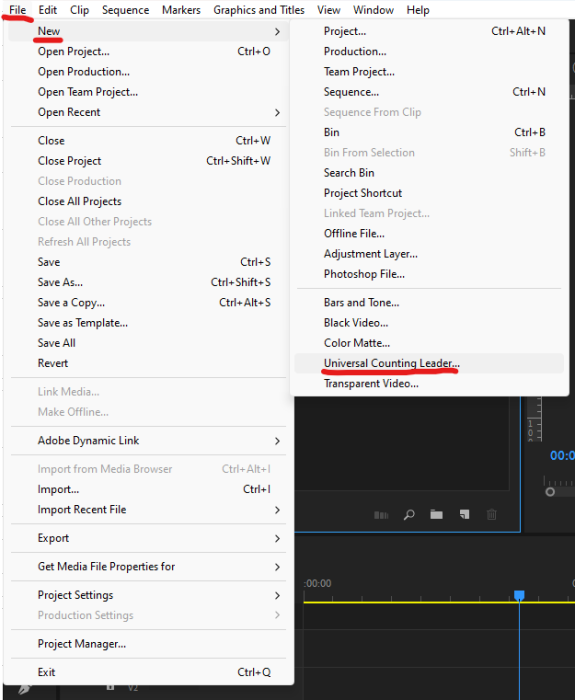
Task: Open the File menu
Action: tap(17, 10)
